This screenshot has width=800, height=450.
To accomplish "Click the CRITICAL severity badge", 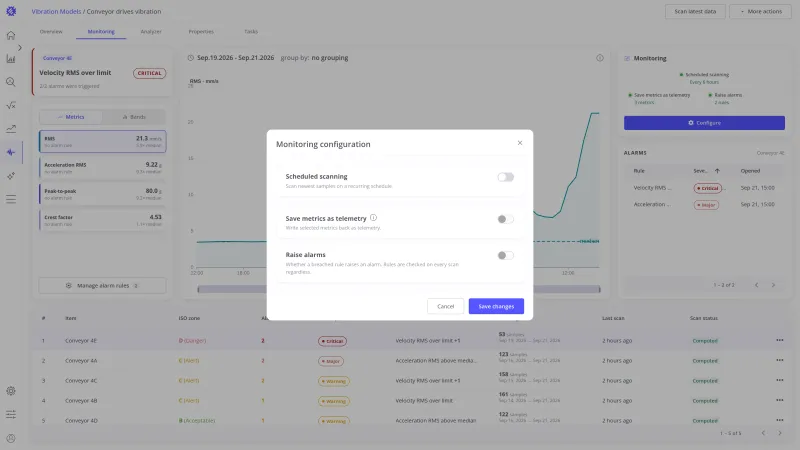I will point(149,73).
